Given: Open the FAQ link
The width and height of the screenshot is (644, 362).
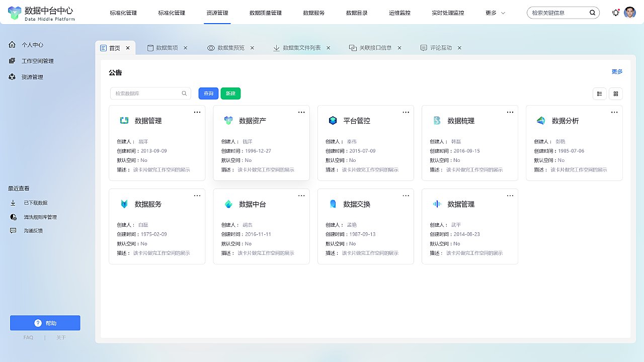Looking at the screenshot, I should coord(28,338).
